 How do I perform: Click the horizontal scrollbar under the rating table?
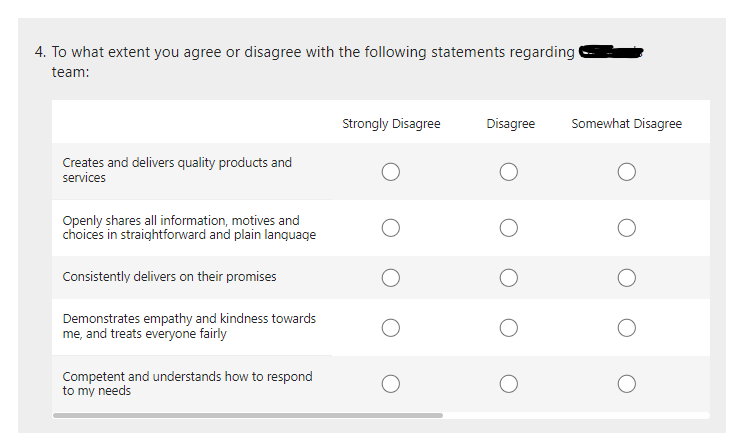pos(248,415)
